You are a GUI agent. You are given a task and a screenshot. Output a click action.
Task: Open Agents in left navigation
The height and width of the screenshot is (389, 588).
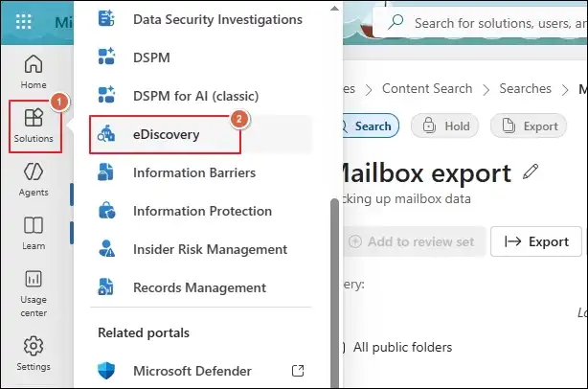(34, 179)
